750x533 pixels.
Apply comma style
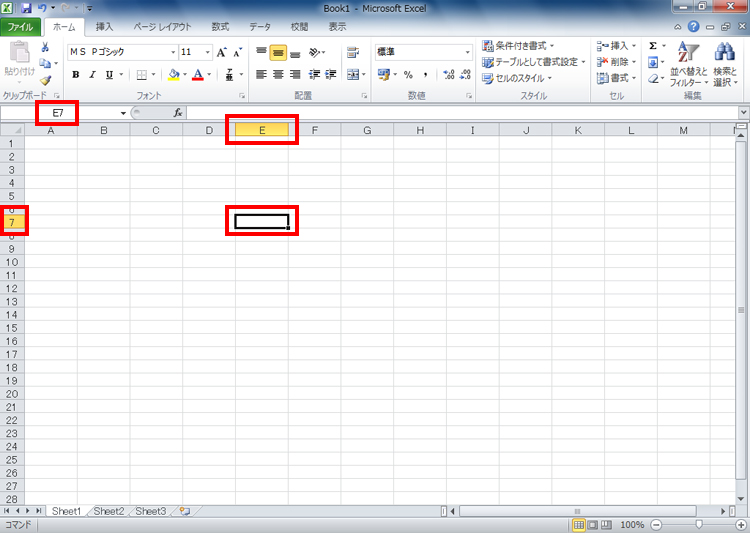(425, 75)
